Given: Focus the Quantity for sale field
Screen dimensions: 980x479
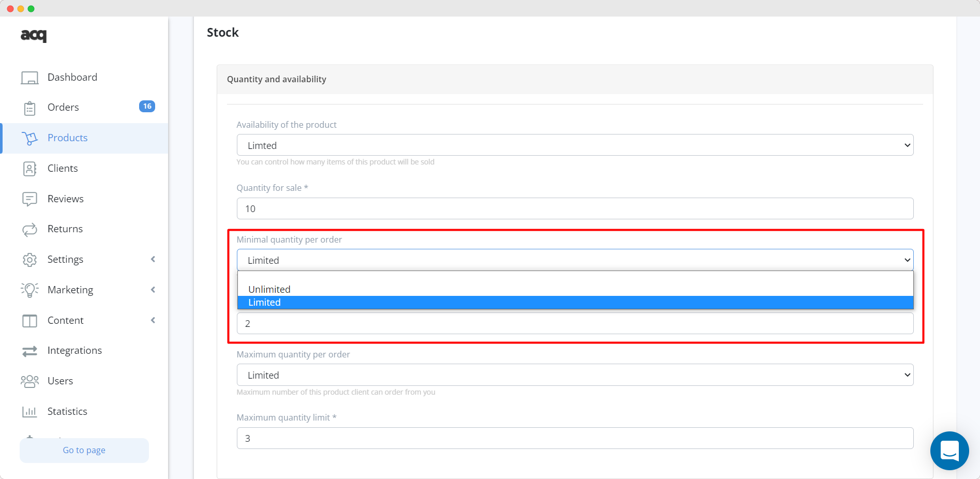Looking at the screenshot, I should (575, 208).
